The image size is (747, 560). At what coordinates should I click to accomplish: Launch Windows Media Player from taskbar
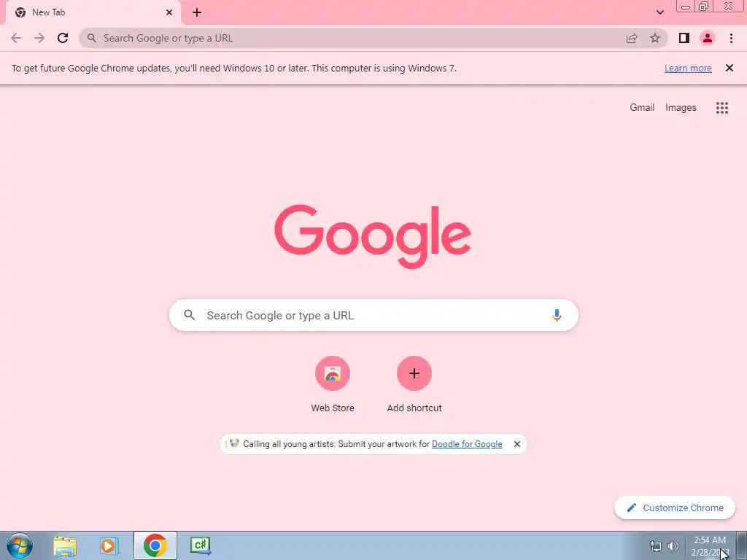109,545
